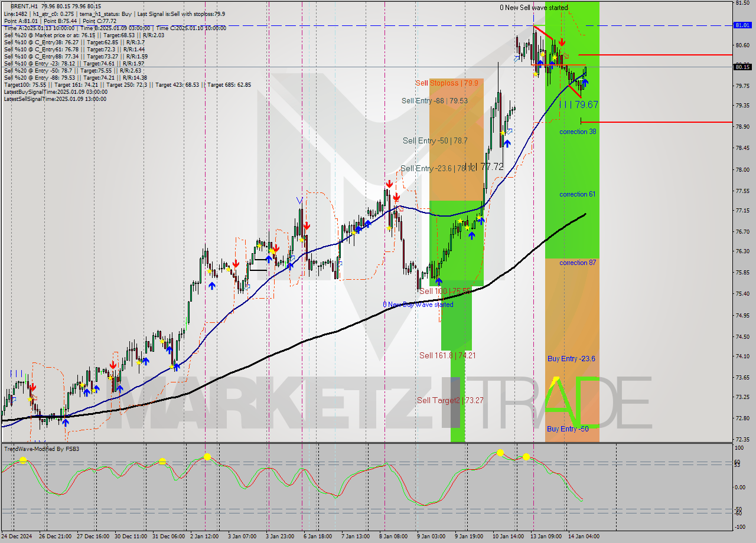
Task: Click the '| | | 79.67' price label
Action: (579, 104)
